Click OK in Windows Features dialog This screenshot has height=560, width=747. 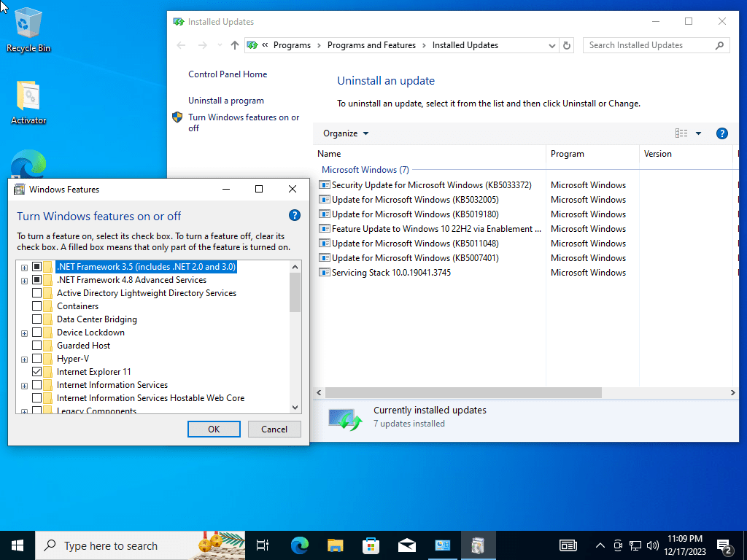pyautogui.click(x=214, y=429)
